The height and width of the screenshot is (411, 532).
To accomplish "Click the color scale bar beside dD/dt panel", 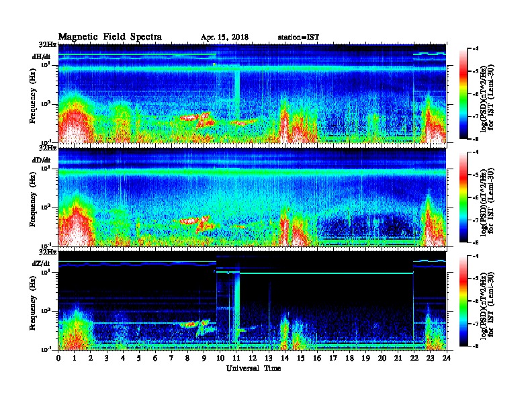I will (x=463, y=197).
